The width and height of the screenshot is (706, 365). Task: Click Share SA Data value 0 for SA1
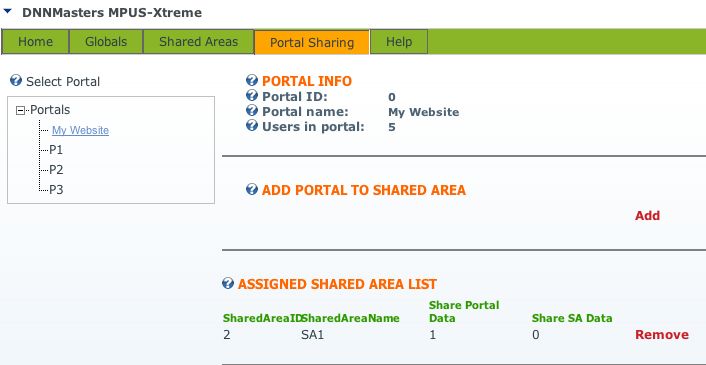(x=535, y=335)
